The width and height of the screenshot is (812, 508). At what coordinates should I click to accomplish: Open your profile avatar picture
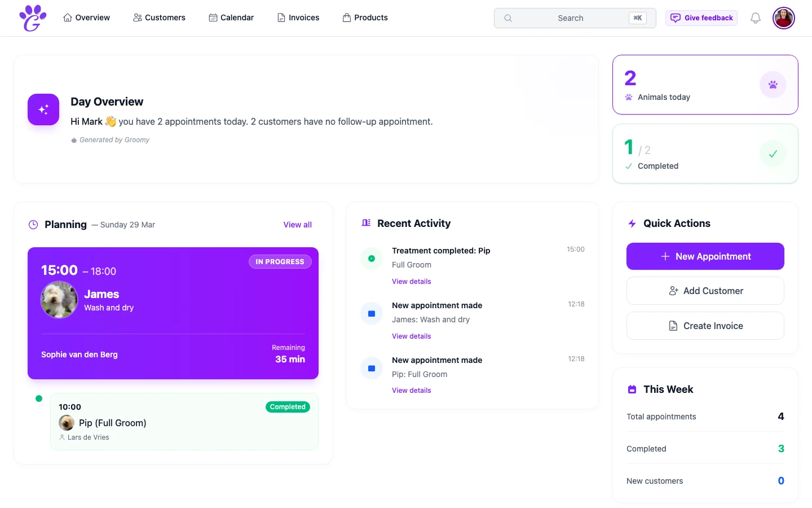click(784, 17)
